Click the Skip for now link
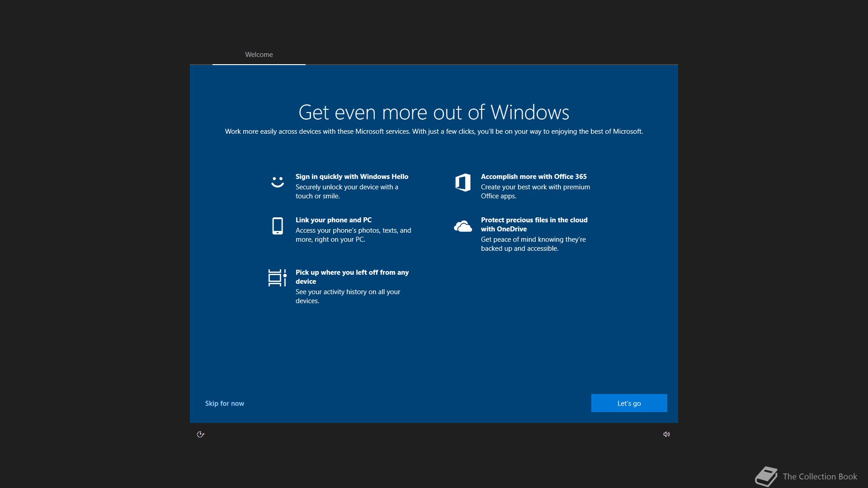 [225, 404]
